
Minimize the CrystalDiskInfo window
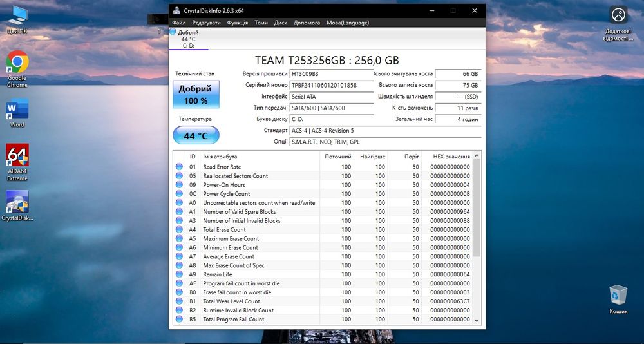click(x=431, y=11)
